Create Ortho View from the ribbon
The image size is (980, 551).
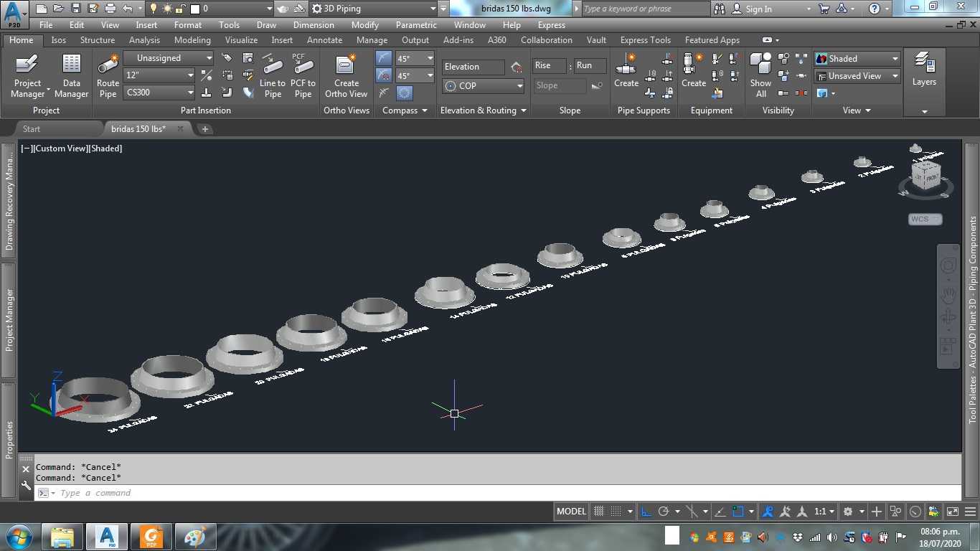[346, 76]
